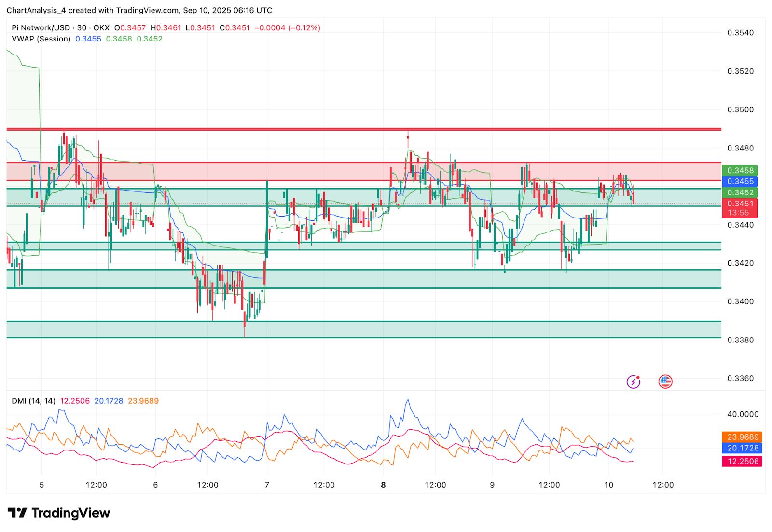The width and height of the screenshot is (772, 532).
Task: Click the blue 20.1728 DMI axis tag
Action: coord(742,448)
